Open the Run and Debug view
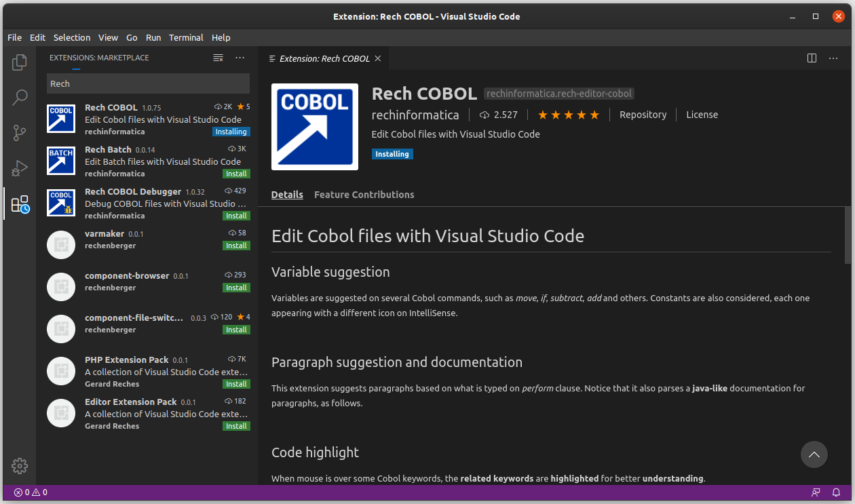Viewport: 855px width, 504px height. pos(19,169)
